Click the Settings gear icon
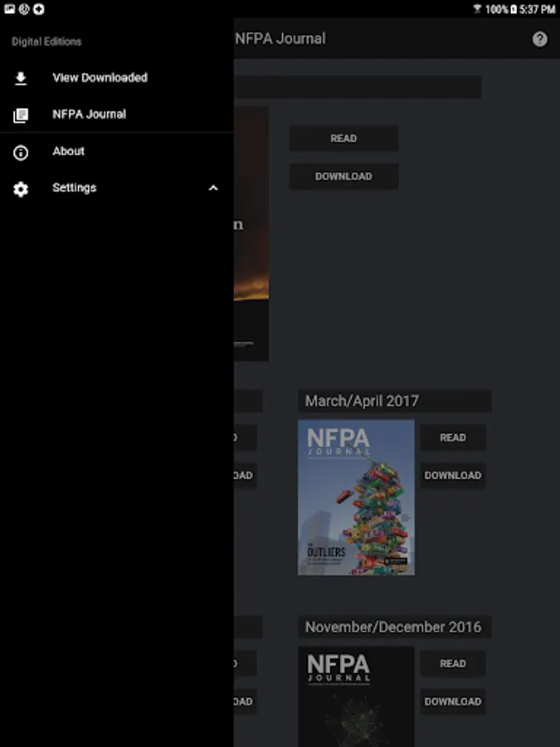560x747 pixels. pos(21,189)
